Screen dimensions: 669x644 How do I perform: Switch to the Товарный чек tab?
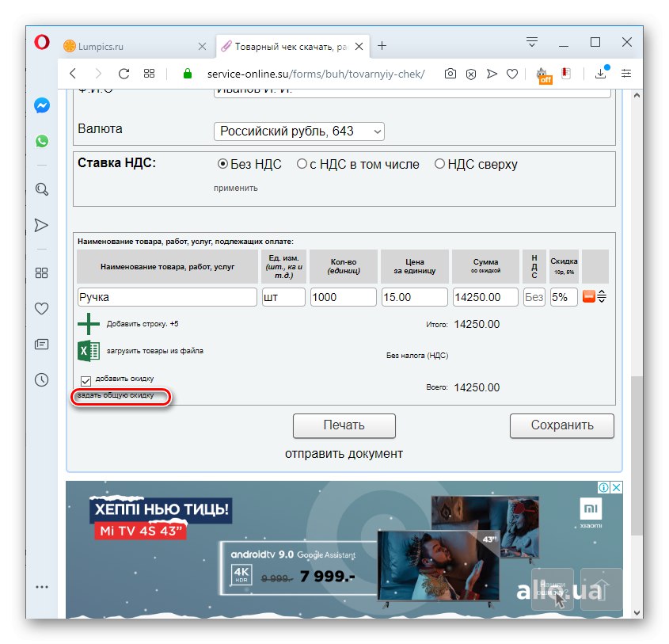[x=286, y=47]
